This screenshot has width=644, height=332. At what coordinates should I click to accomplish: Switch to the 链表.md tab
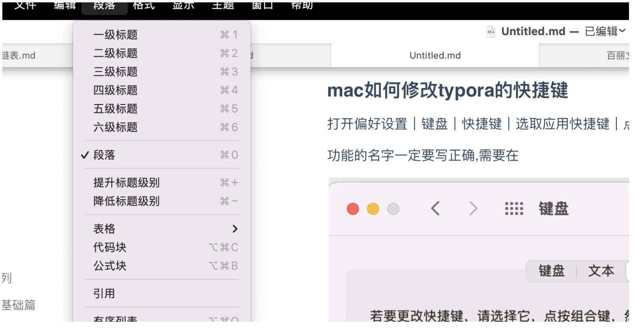[x=37, y=56]
